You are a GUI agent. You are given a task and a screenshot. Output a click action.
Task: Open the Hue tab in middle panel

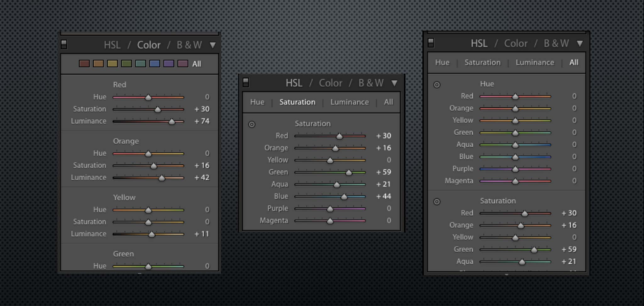pyautogui.click(x=257, y=102)
